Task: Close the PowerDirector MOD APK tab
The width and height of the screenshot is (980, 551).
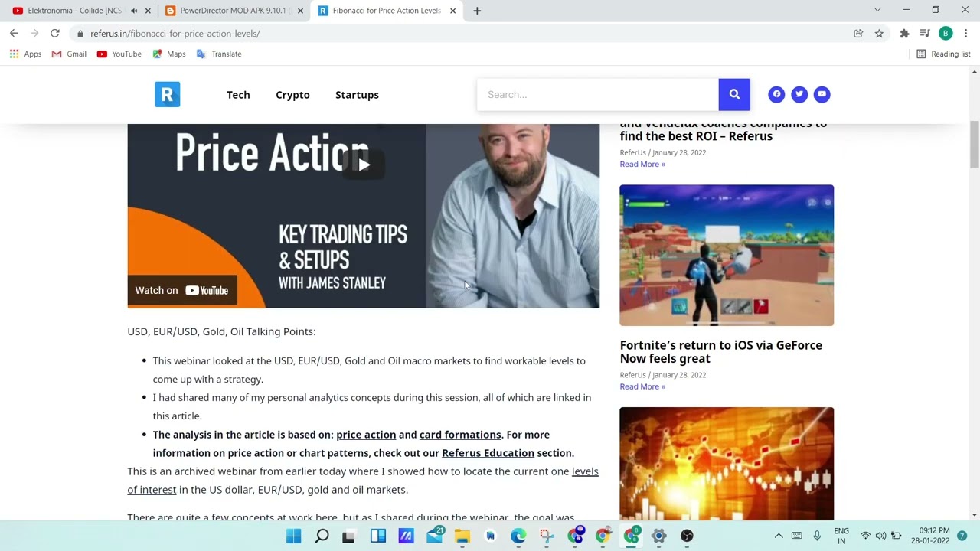Action: (300, 11)
